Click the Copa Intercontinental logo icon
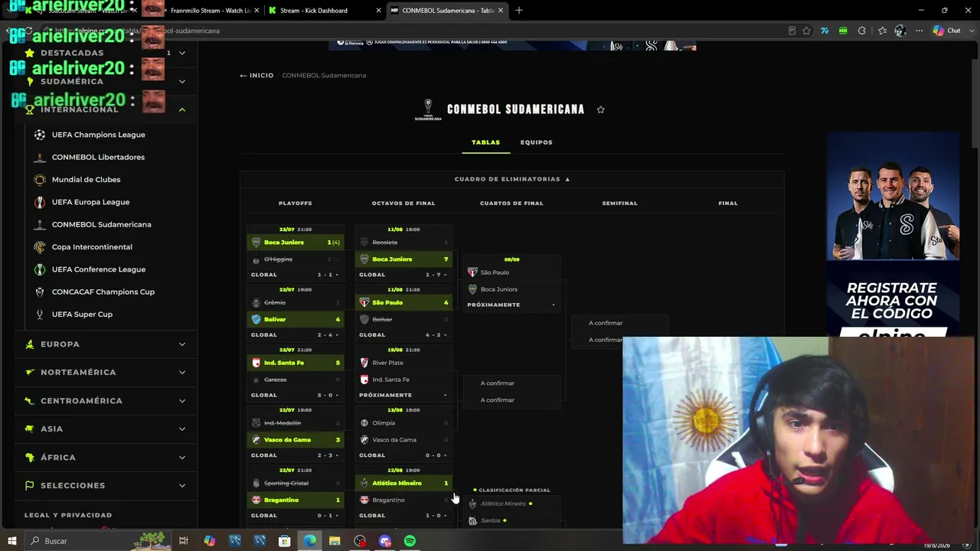Image resolution: width=980 pixels, height=551 pixels. 40,247
